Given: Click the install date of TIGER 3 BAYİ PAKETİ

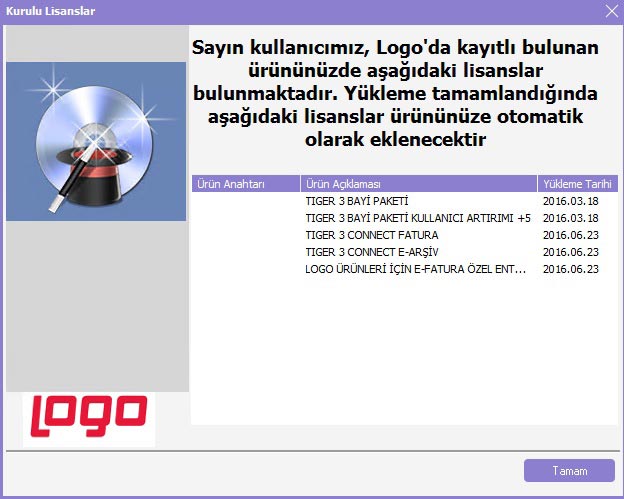Looking at the screenshot, I should coord(570,201).
